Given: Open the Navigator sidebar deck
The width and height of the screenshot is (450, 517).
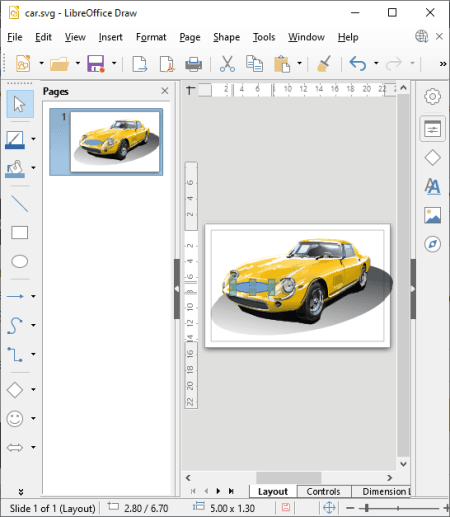Looking at the screenshot, I should (x=432, y=244).
